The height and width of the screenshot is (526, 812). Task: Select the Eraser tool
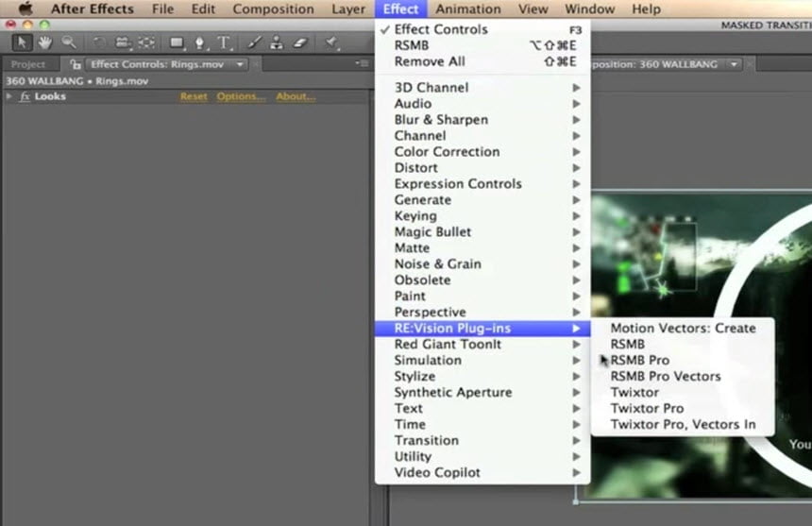coord(301,43)
